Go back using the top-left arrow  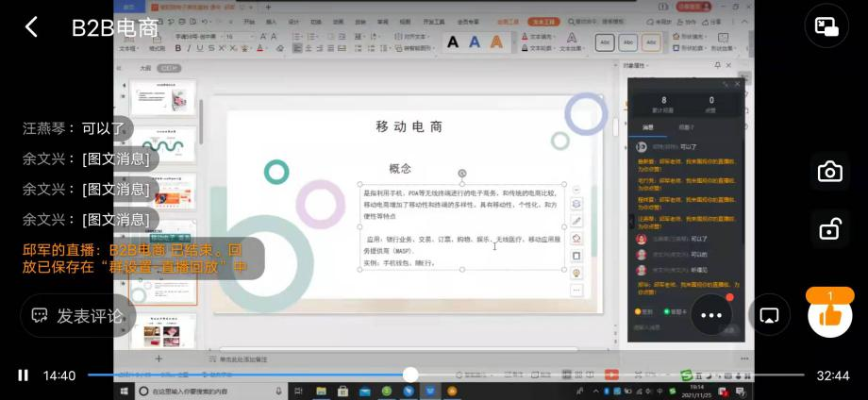31,26
